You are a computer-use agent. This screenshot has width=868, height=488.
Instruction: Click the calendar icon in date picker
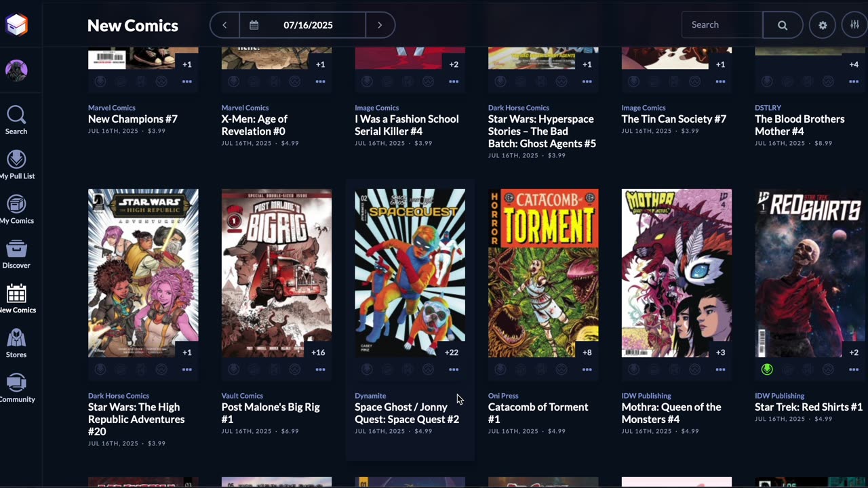(254, 25)
